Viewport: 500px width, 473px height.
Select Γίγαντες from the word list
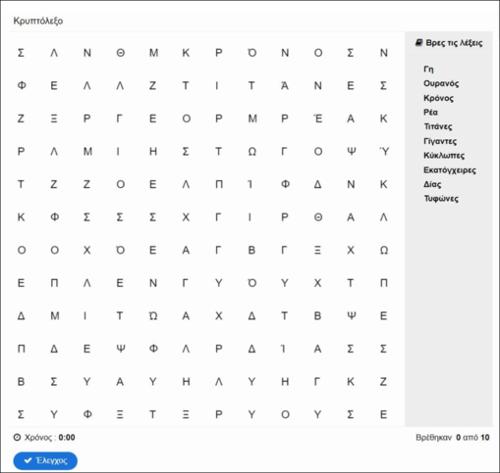click(x=440, y=141)
